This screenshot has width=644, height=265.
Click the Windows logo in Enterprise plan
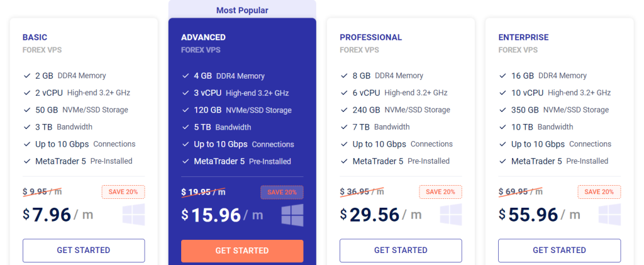click(x=609, y=215)
